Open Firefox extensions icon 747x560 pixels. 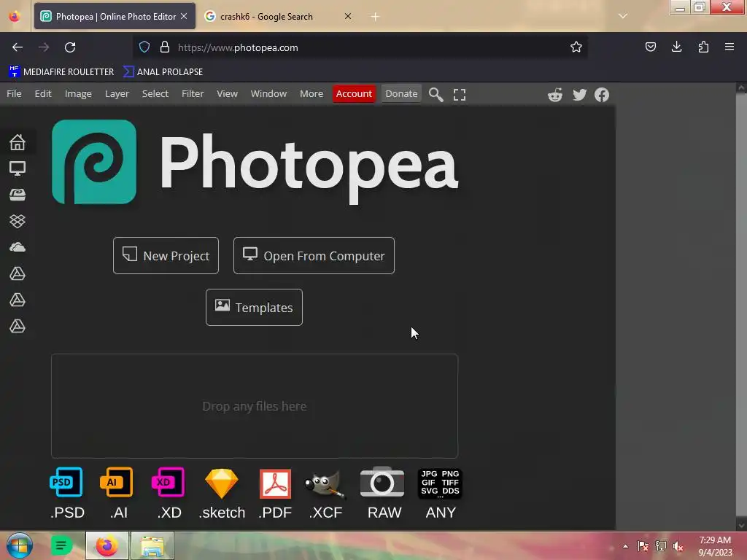[703, 47]
